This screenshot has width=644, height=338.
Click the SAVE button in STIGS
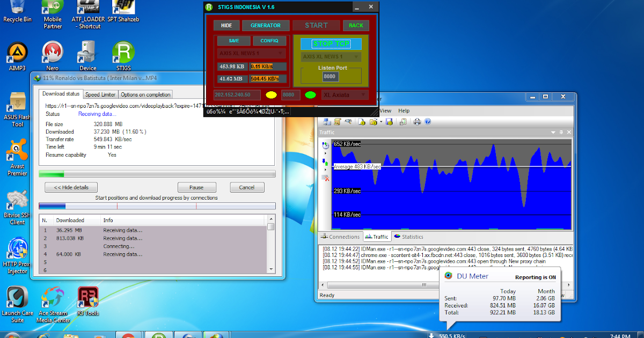tap(234, 41)
